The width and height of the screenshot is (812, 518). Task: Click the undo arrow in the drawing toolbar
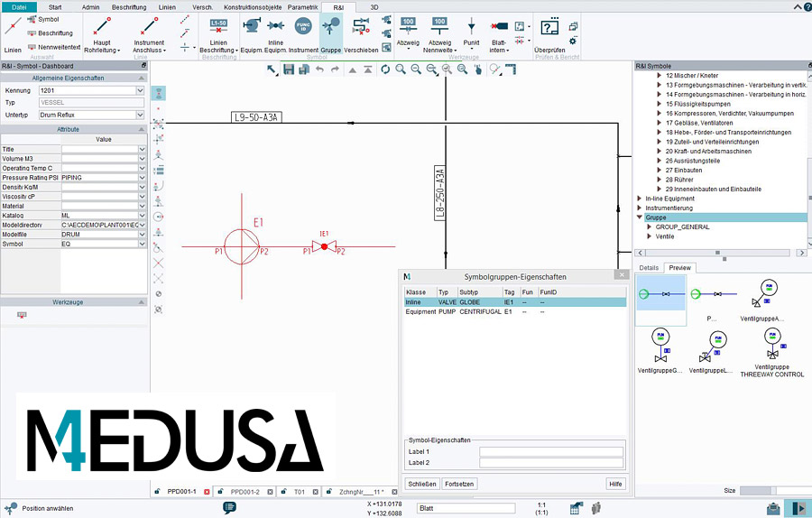coord(319,69)
